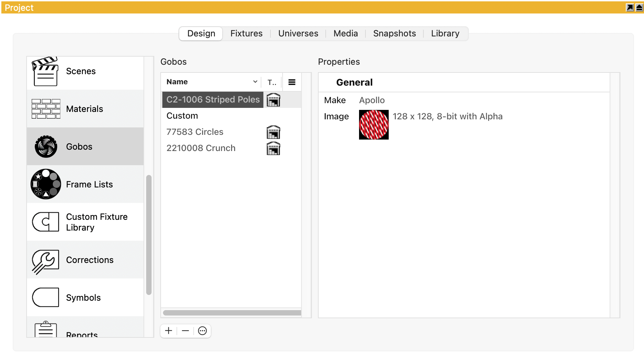This screenshot has width=644, height=358.
Task: Select the Corrections wrench icon
Action: 46,260
